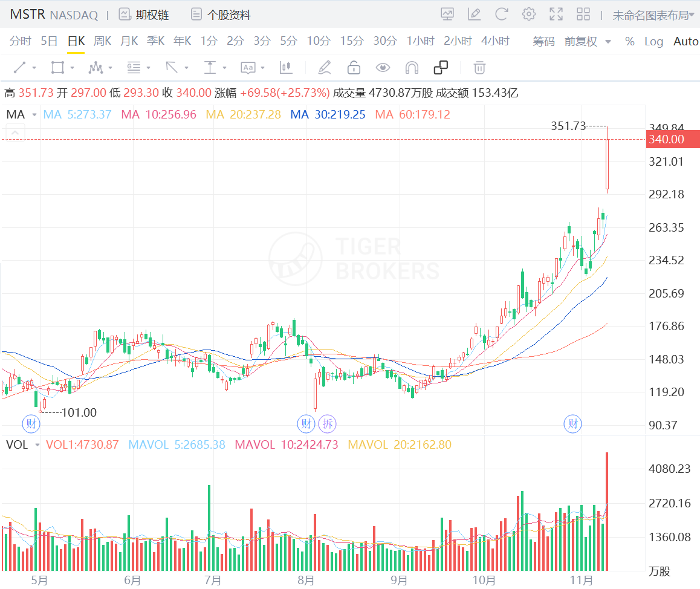Open chart settings gear

528,15
